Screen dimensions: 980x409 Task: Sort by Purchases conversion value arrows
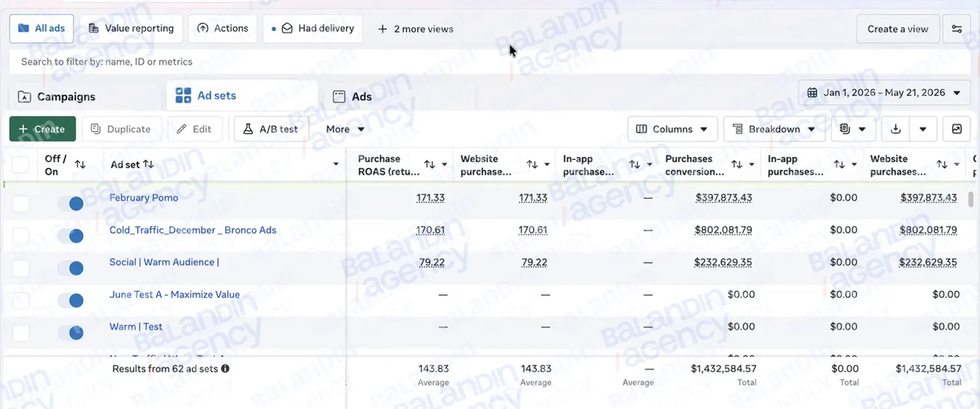(x=737, y=164)
